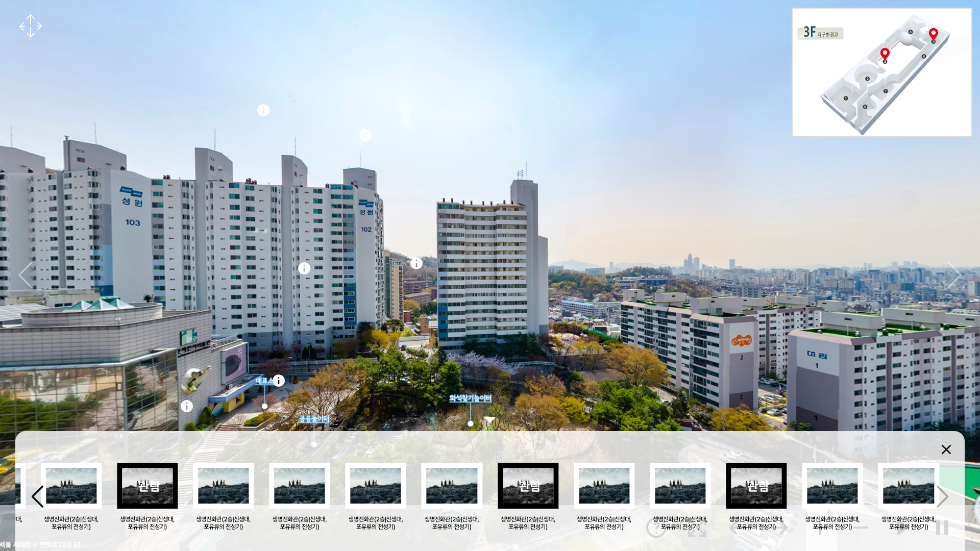Jump to the 화석찾기놀이터 hotspot label

click(470, 398)
